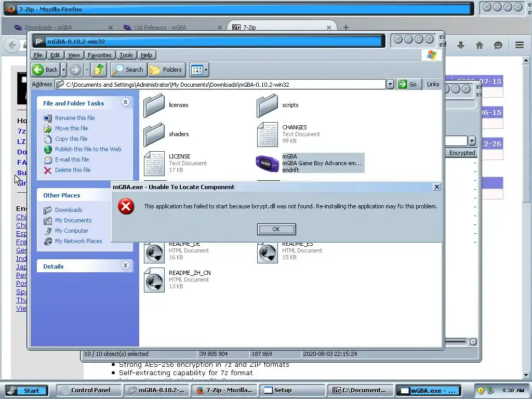The width and height of the screenshot is (532, 399).
Task: Open the Favorites menu
Action: point(99,55)
